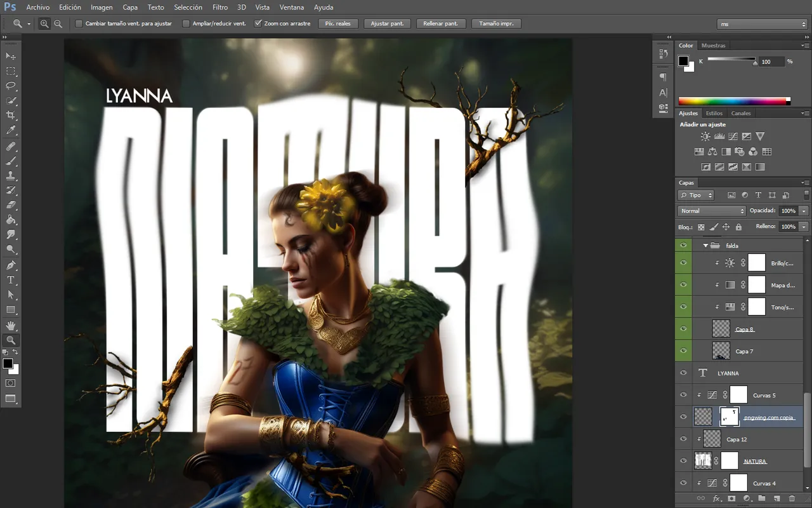Open the Opacidad dropdown arrow

pos(804,211)
